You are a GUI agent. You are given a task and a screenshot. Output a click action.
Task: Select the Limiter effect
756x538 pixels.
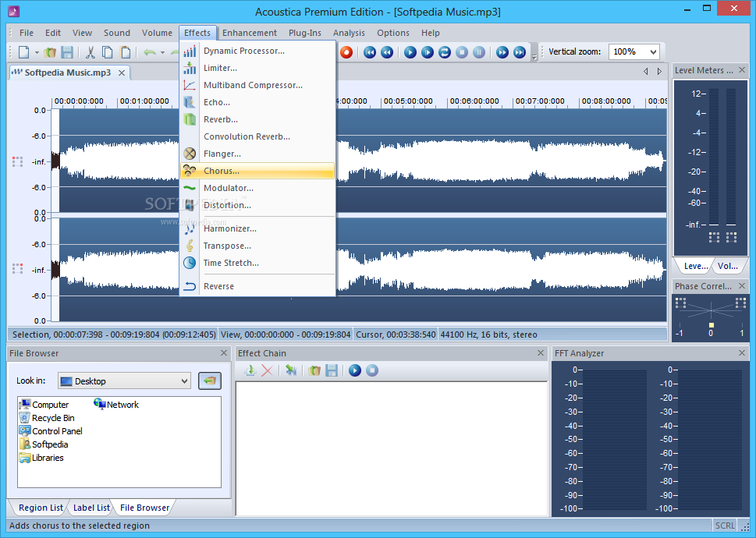click(257, 68)
